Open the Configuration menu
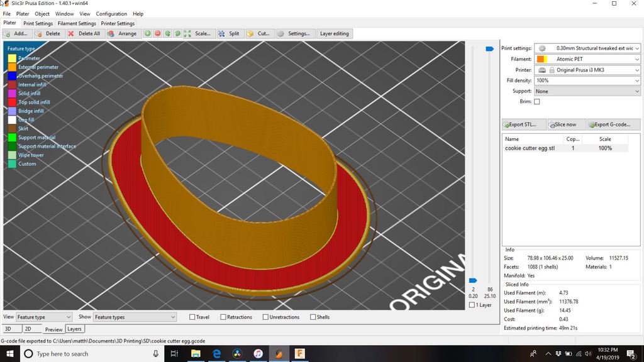 click(111, 14)
